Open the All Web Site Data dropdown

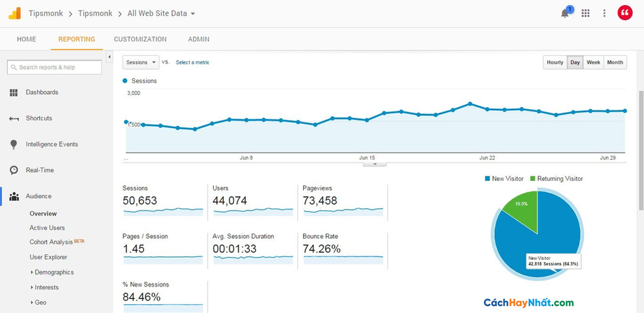[x=161, y=14]
